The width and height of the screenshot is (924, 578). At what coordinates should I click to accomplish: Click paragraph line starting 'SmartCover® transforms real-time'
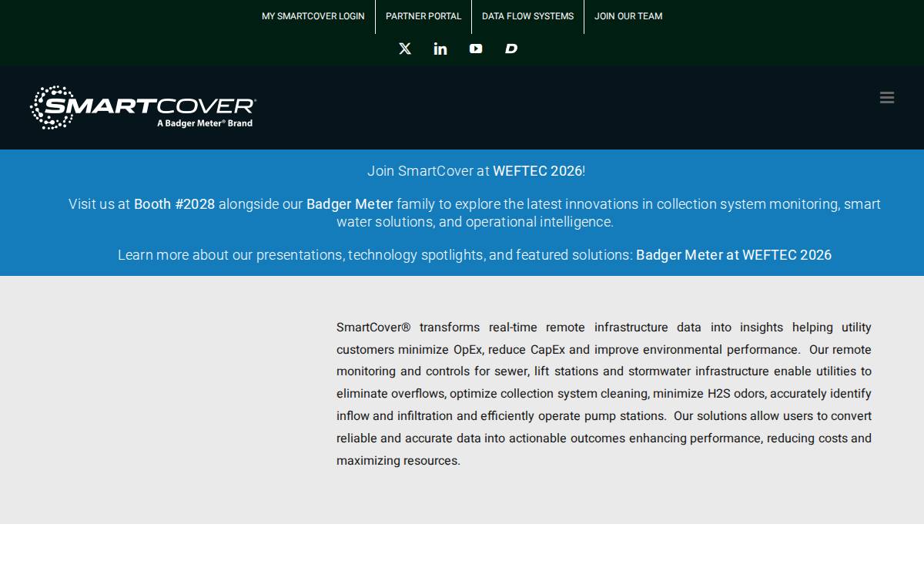pos(604,328)
